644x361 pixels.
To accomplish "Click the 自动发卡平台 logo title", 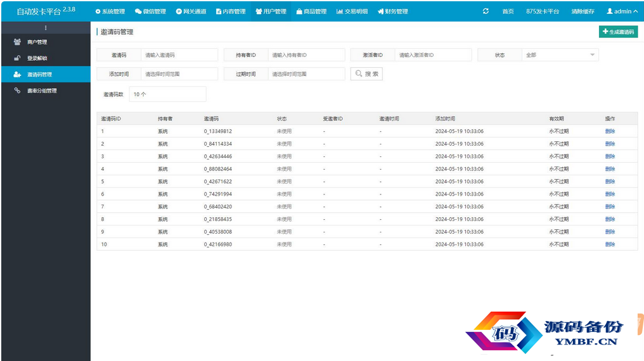I will [x=46, y=11].
